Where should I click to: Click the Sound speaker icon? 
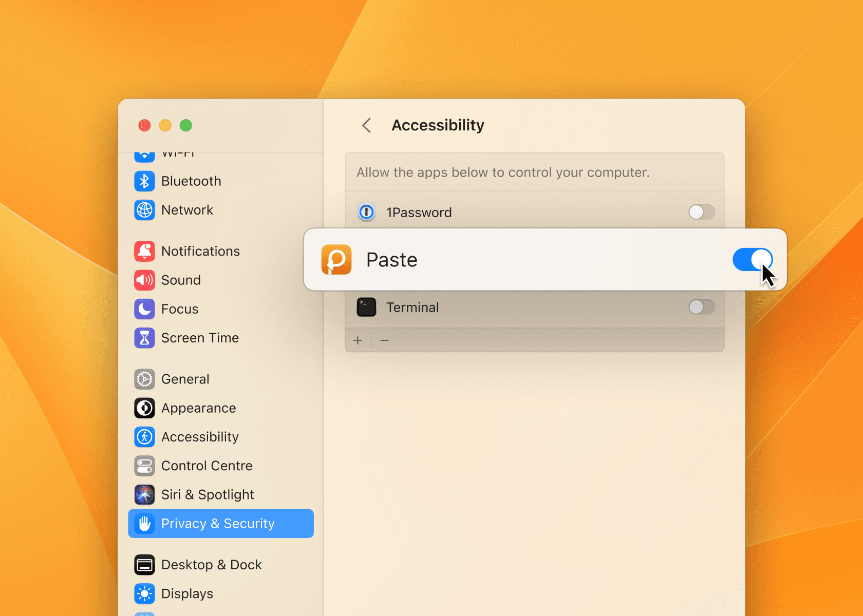pyautogui.click(x=144, y=280)
